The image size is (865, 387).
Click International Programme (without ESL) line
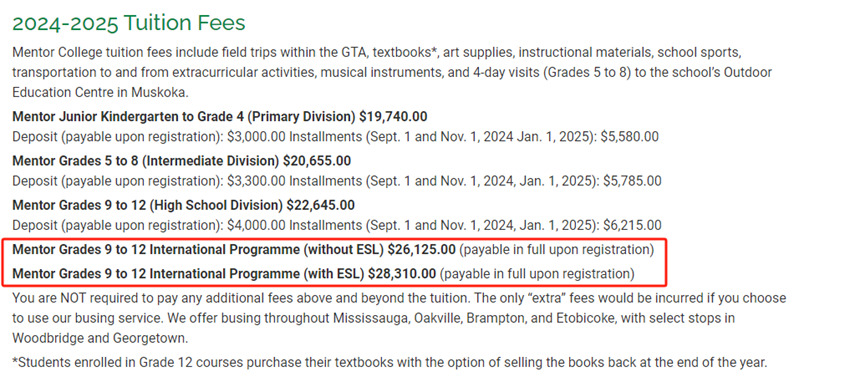[x=333, y=250]
